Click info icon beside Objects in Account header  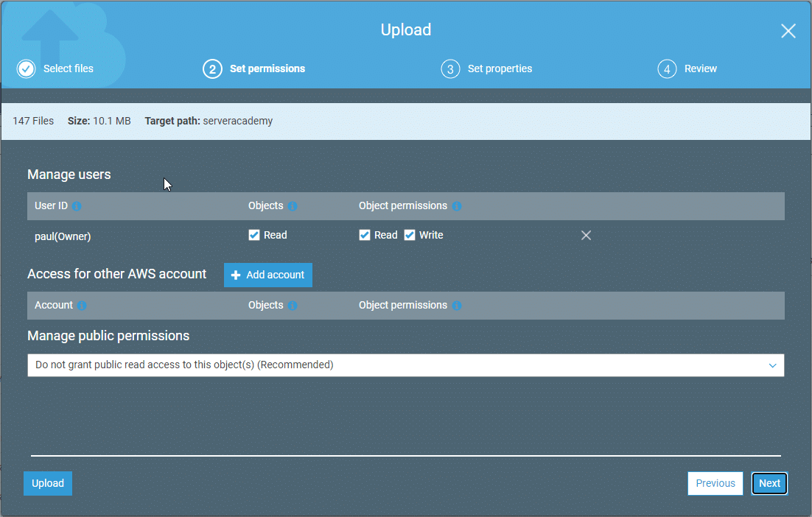(x=293, y=306)
